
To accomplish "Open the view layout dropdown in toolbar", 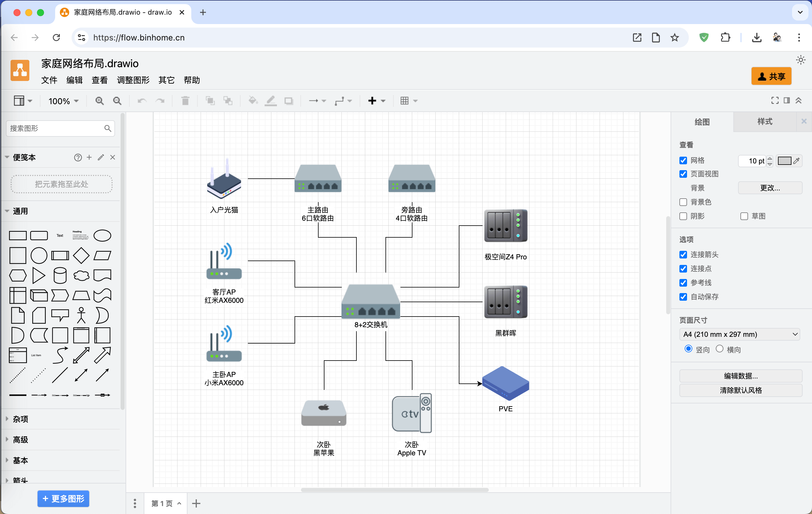I will (x=23, y=101).
